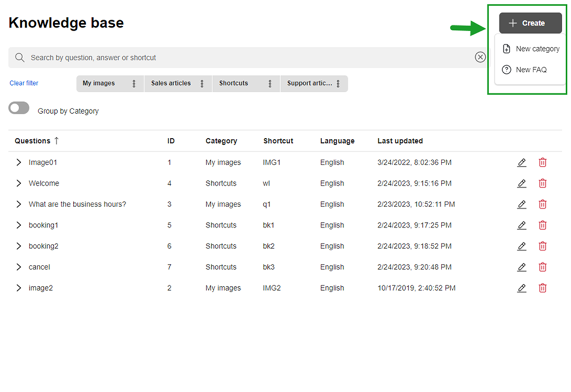Click the IMG2 shortcut cell
The width and height of the screenshot is (571, 392).
coord(272,288)
